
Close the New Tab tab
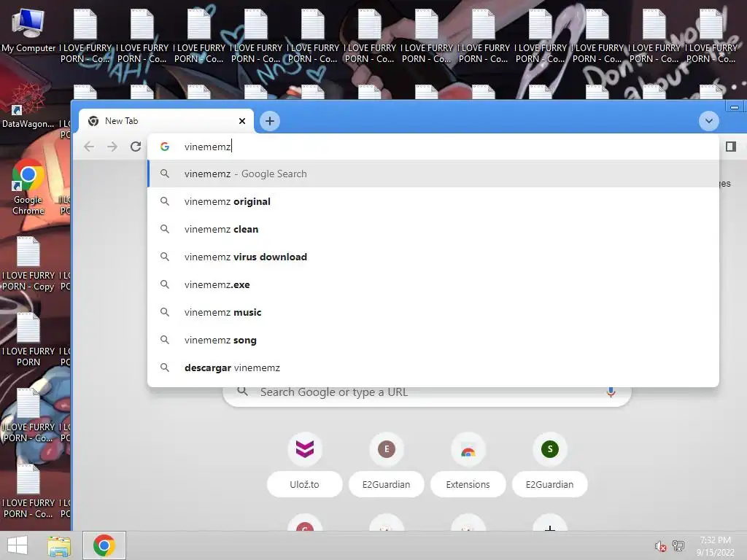[x=242, y=121]
